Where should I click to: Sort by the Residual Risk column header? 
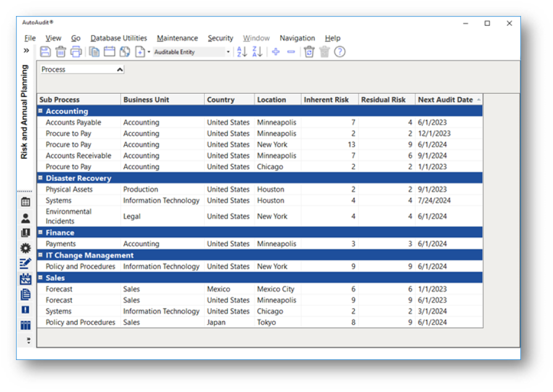(387, 99)
